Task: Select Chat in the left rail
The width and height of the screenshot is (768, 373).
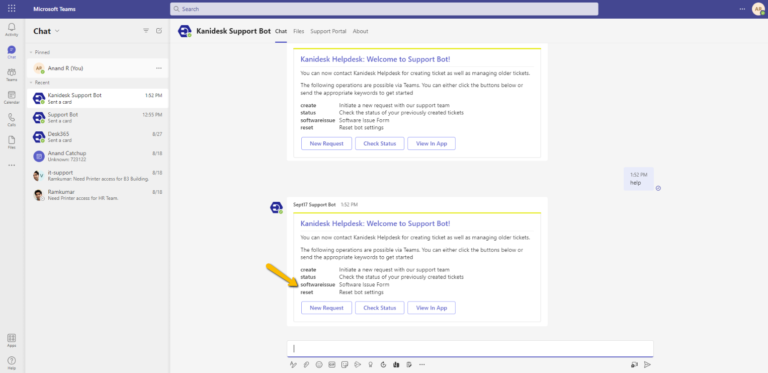Action: coord(11,52)
